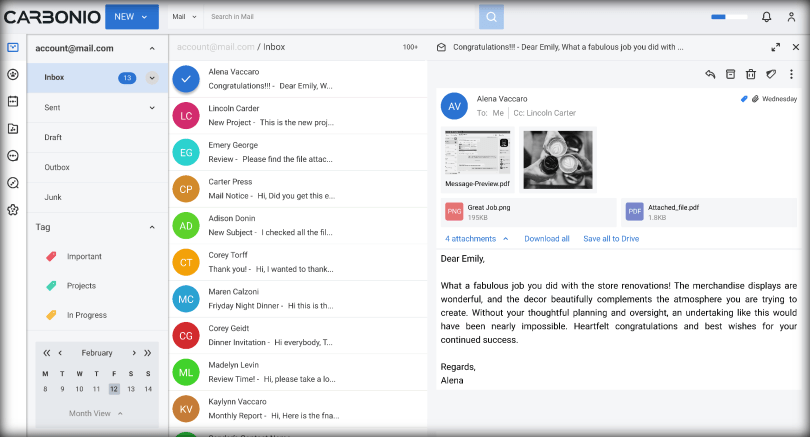The image size is (810, 437).
Task: Open notifications bell
Action: (x=767, y=17)
